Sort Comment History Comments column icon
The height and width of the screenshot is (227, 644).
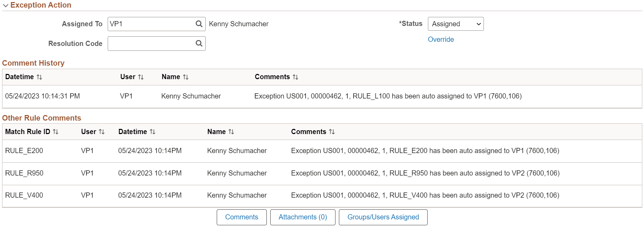[295, 77]
